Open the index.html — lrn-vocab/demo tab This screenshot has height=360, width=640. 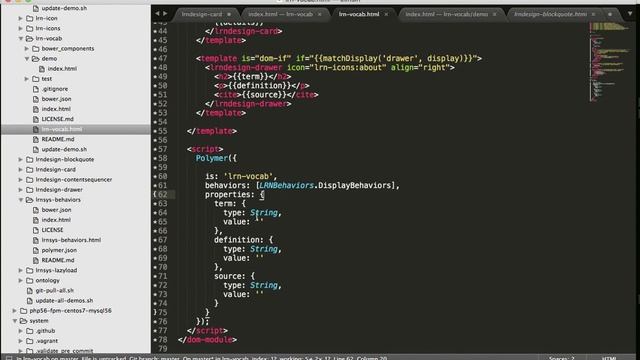coord(447,14)
